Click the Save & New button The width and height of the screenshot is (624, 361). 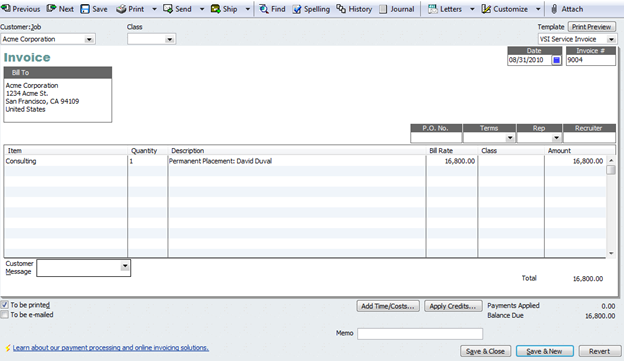[544, 351]
